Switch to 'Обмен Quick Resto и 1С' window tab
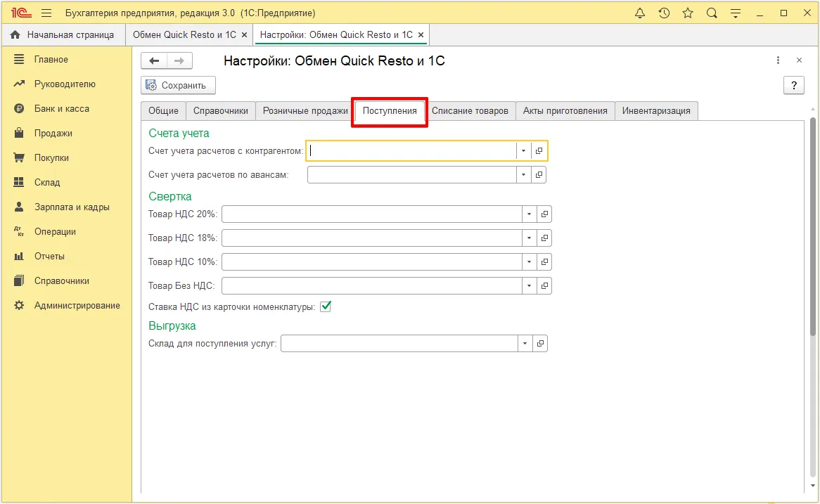This screenshot has width=820, height=504. (x=184, y=35)
